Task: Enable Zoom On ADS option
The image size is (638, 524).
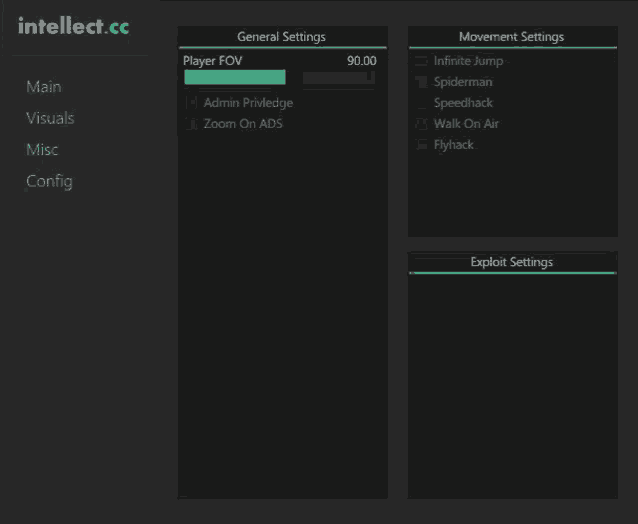Action: tap(192, 124)
